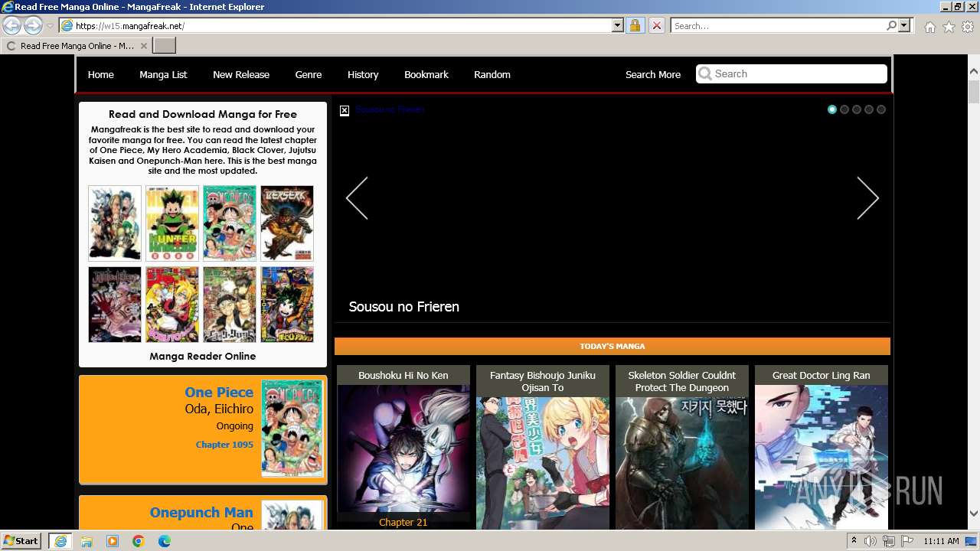Show next slide with right arrow
The height and width of the screenshot is (551, 980).
click(x=867, y=198)
